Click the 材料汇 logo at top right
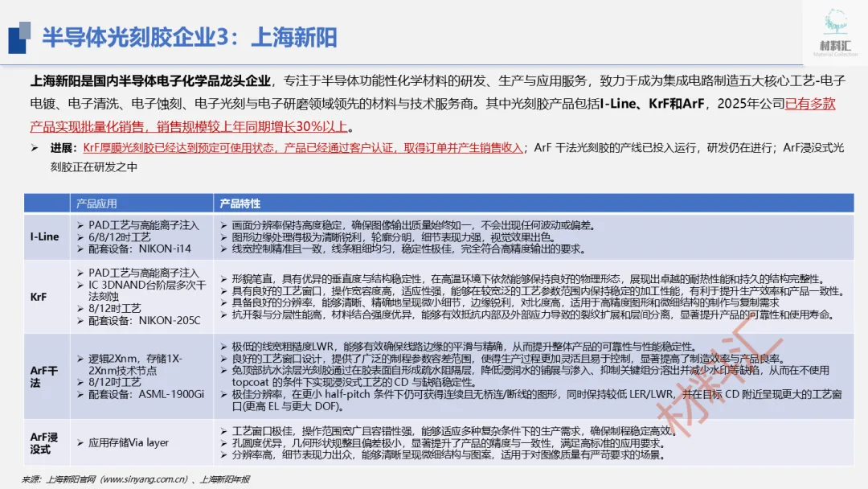The height and width of the screenshot is (489, 868). point(835,32)
